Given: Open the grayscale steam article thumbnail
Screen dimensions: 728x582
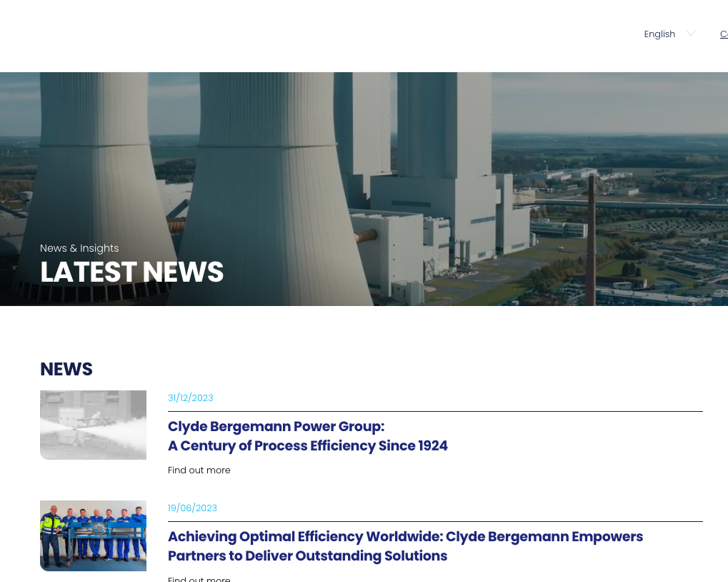Looking at the screenshot, I should coord(93,425).
